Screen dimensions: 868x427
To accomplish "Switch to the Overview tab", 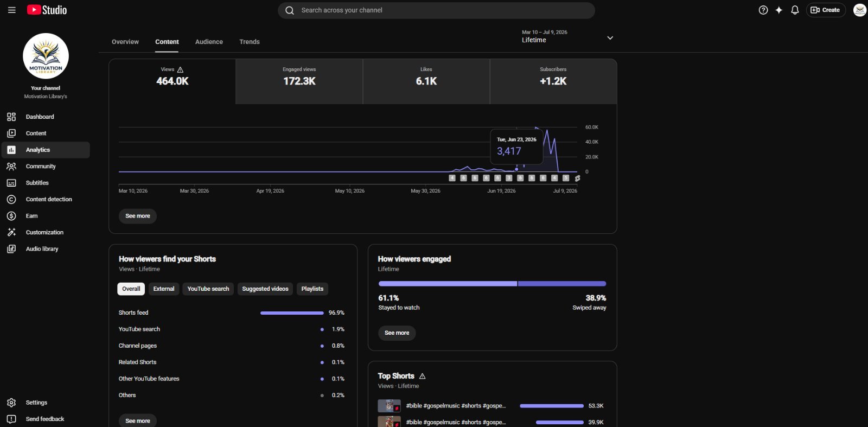I will click(125, 42).
